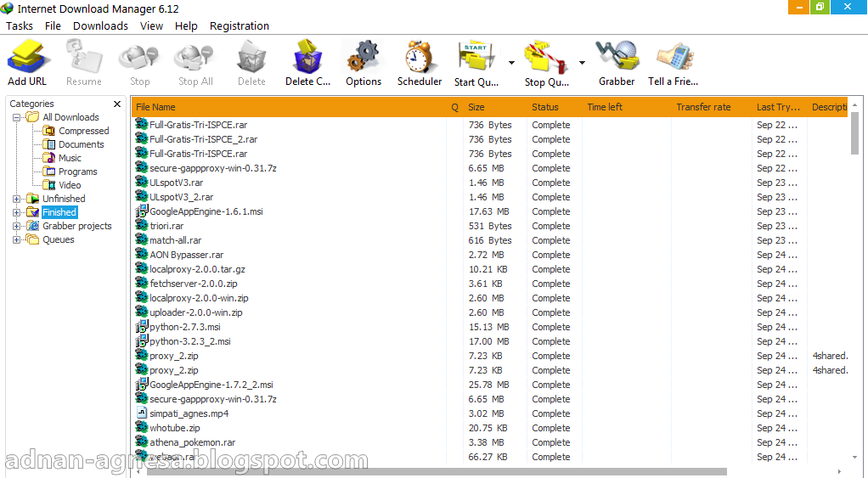Click the Start Queue icon
This screenshot has width=868, height=478.
click(x=476, y=56)
